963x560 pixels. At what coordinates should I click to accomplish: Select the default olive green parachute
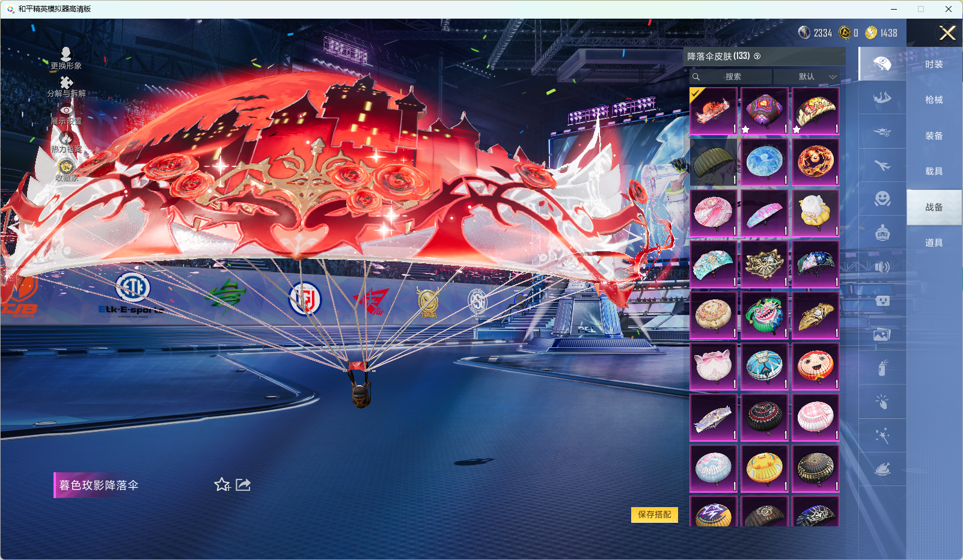[714, 162]
